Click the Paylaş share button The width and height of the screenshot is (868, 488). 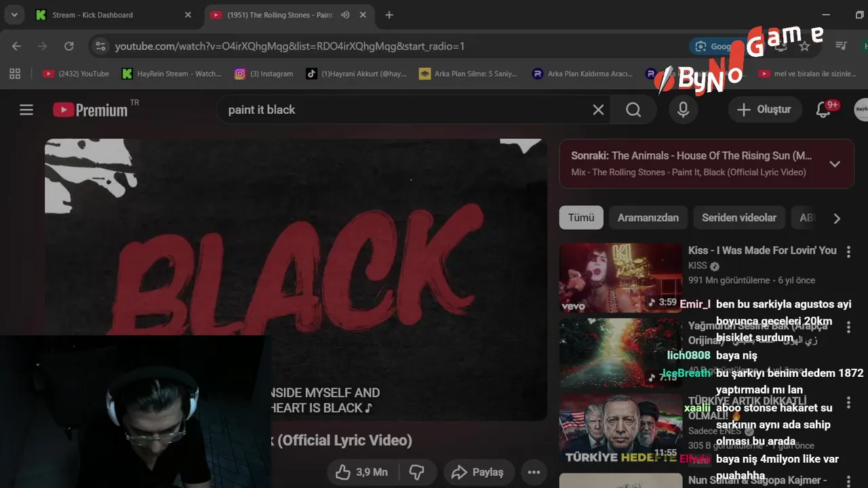click(478, 472)
